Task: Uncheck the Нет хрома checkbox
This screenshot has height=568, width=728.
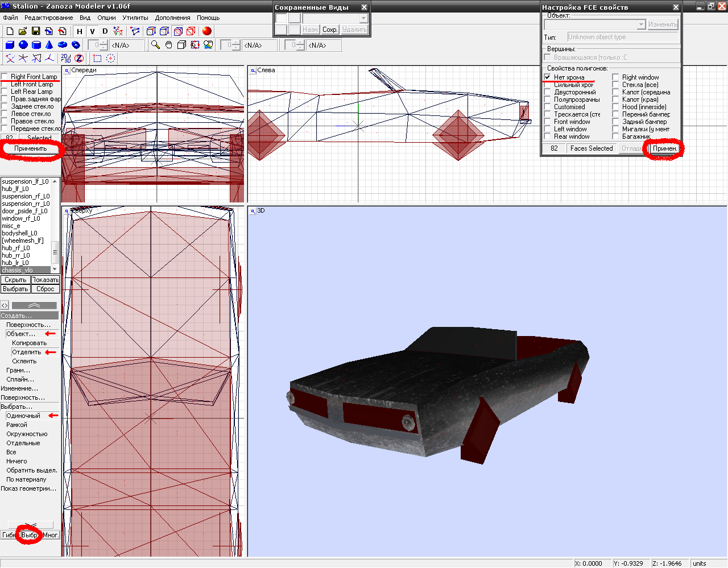Action: click(548, 77)
